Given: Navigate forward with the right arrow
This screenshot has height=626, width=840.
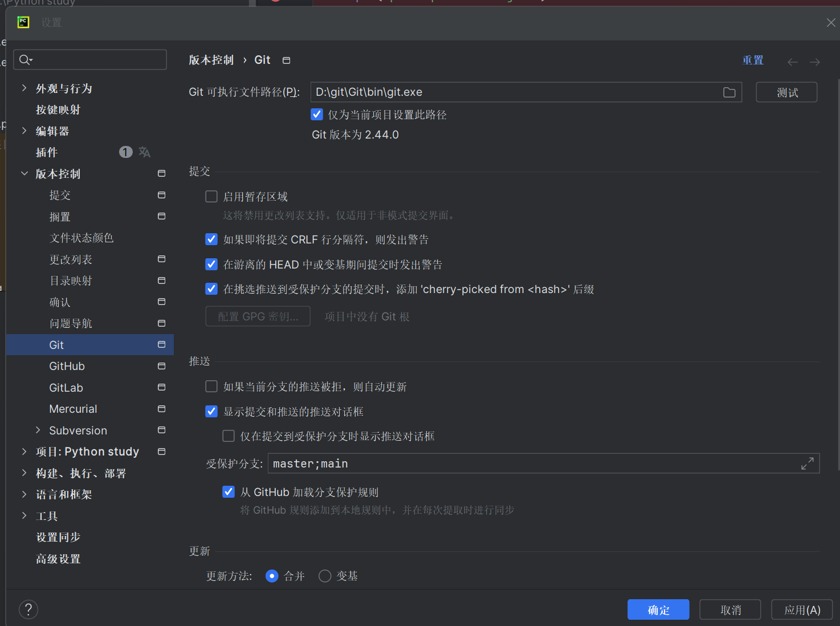Looking at the screenshot, I should pos(815,62).
